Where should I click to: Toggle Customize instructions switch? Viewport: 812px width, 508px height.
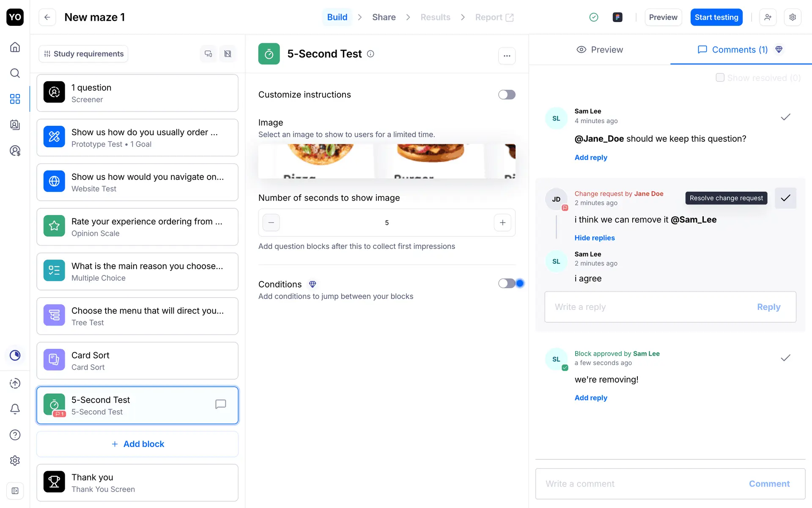[506, 95]
